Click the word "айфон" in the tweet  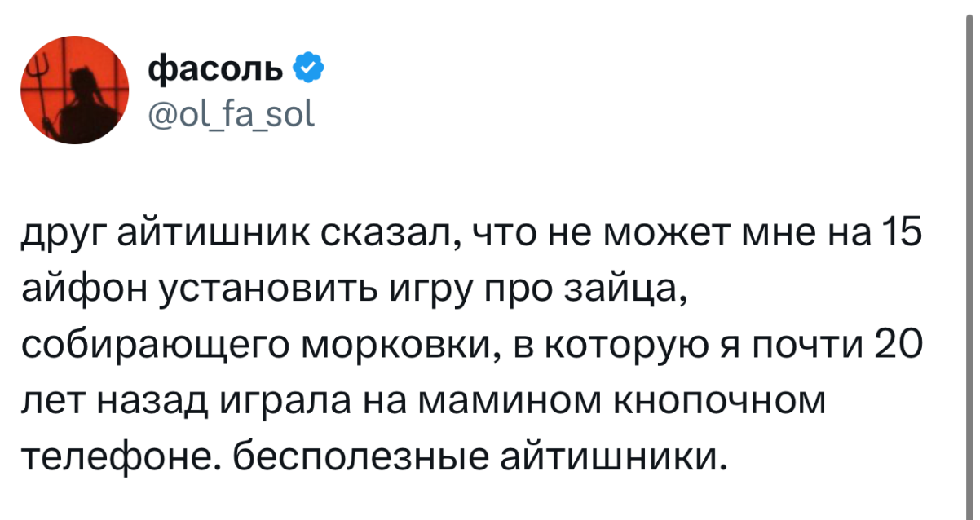click(x=79, y=288)
